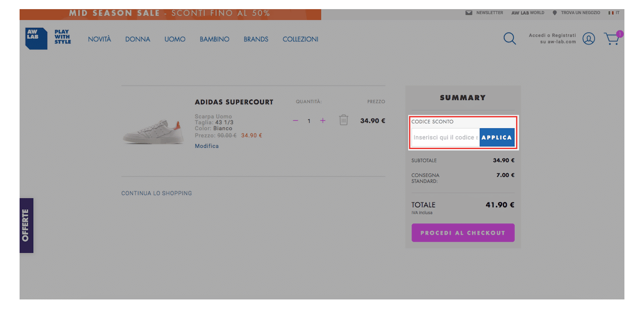Open the BRANDS menu
The width and height of the screenshot is (644, 309).
click(x=256, y=39)
